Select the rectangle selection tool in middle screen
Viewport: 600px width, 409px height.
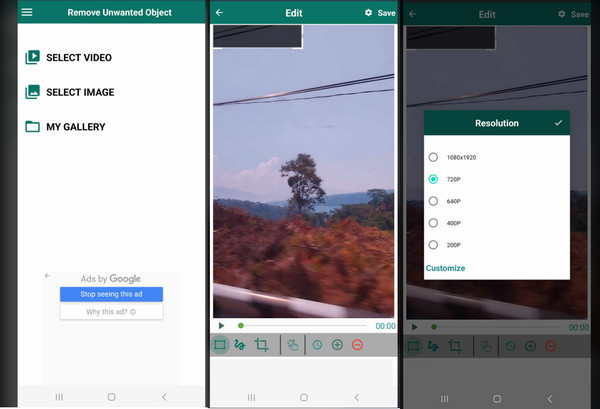coord(220,345)
